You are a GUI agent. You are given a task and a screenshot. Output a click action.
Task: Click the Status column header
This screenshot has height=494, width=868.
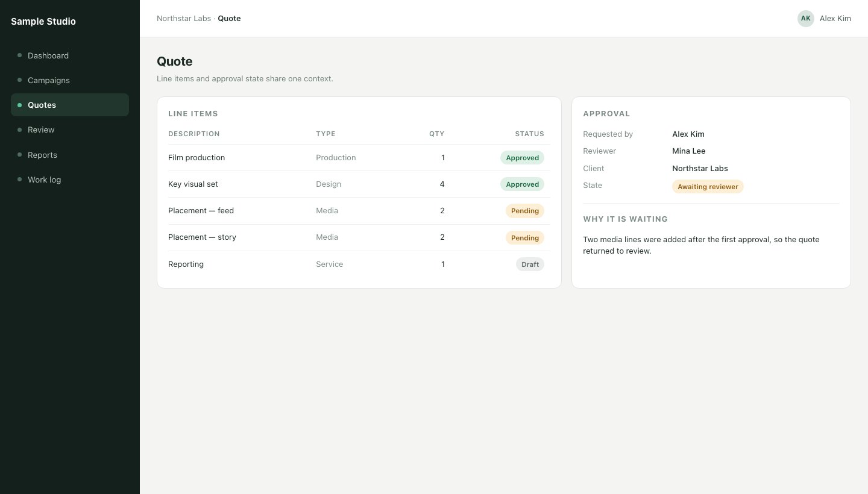click(530, 134)
